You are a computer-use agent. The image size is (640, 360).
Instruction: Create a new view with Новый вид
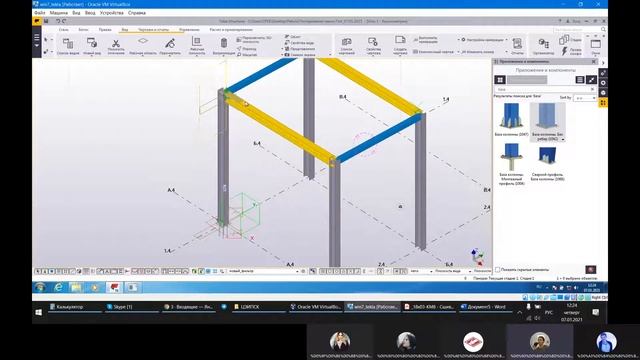coord(92,46)
